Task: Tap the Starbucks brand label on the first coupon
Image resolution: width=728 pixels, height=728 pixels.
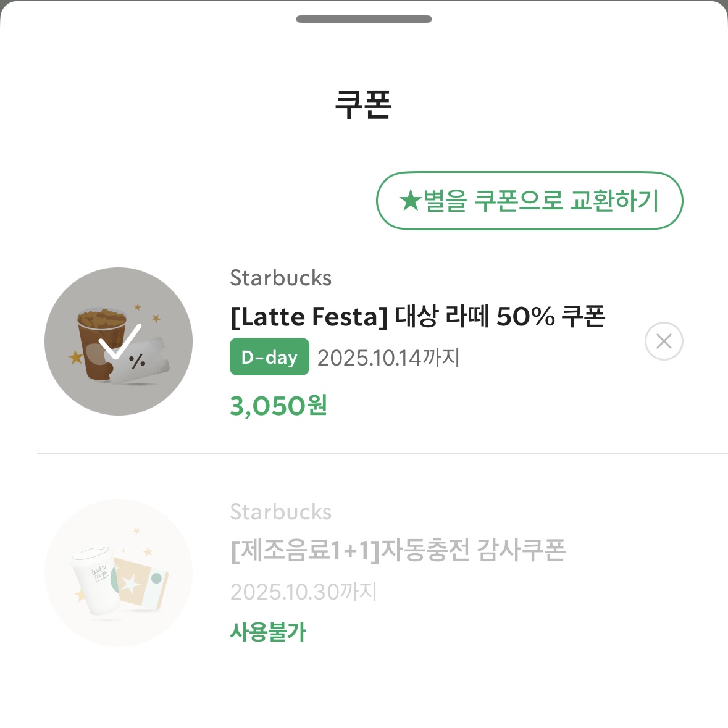Action: pyautogui.click(x=281, y=278)
